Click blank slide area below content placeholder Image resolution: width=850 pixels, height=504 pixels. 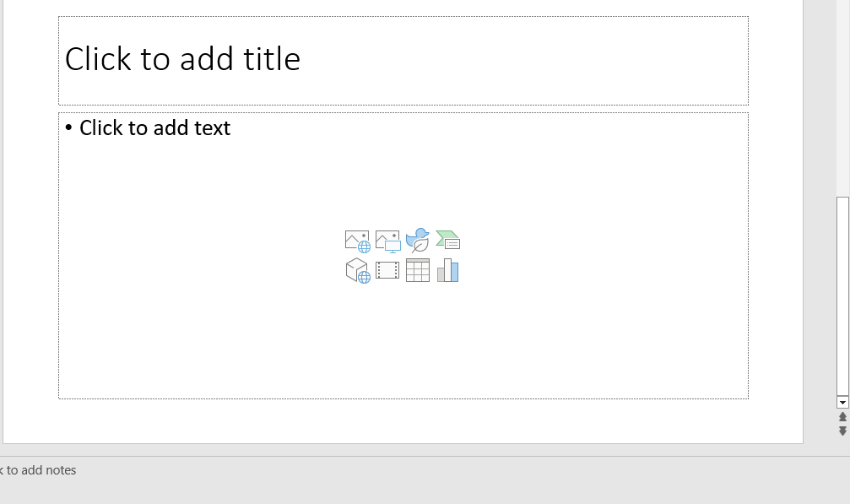tap(403, 420)
